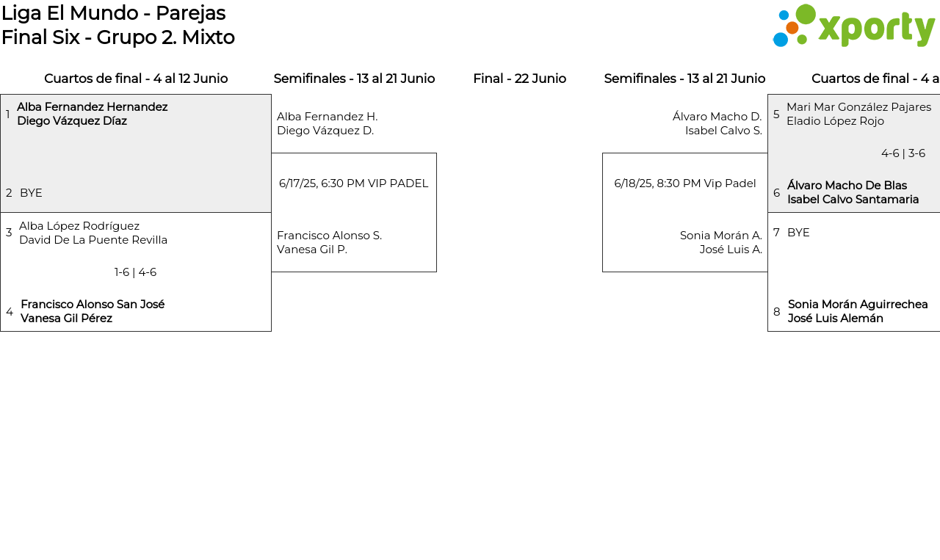This screenshot has width=940, height=560.
Task: Click the 4-6 | 3-6 score
Action: (903, 153)
